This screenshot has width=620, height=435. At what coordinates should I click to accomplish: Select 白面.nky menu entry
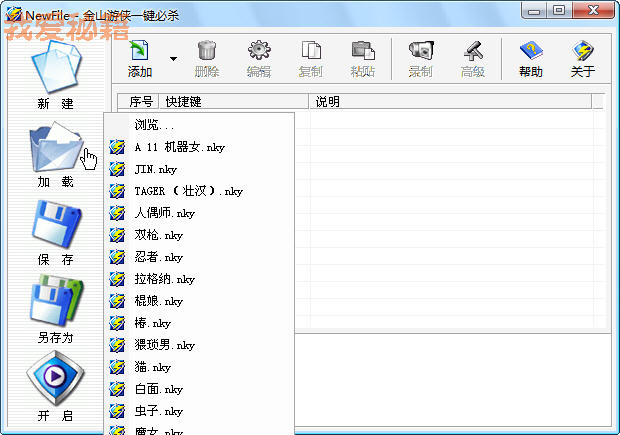click(158, 389)
